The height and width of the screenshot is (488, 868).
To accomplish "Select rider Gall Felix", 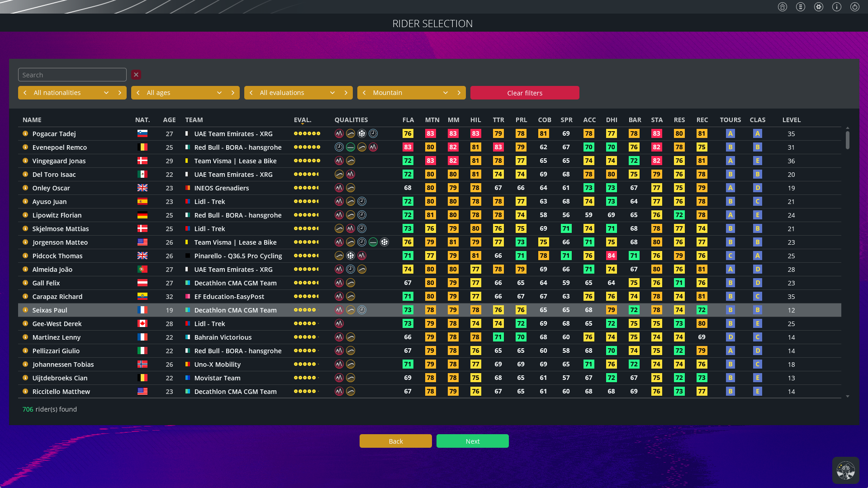I will point(430,283).
